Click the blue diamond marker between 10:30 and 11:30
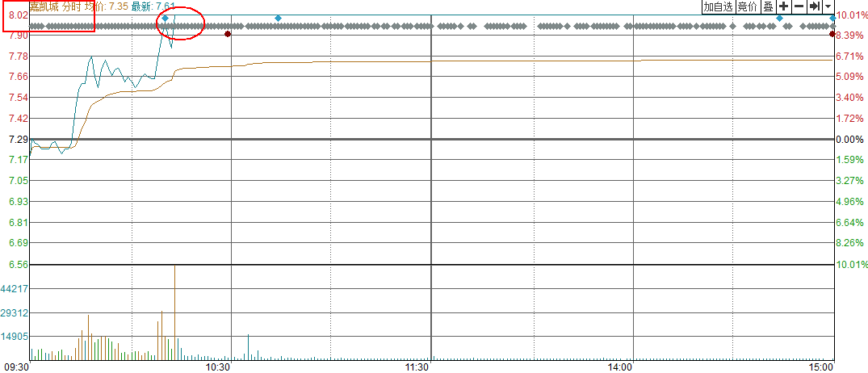The image size is (868, 373). click(278, 18)
